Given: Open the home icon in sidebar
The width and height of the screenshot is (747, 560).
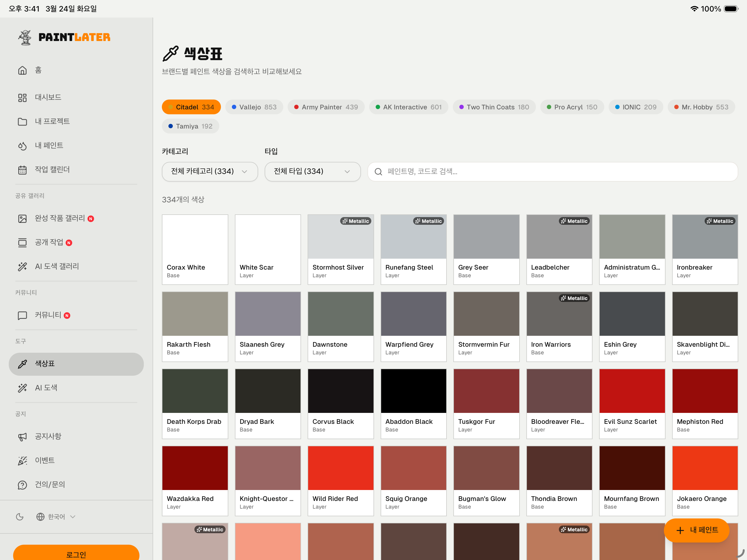Looking at the screenshot, I should point(22,70).
